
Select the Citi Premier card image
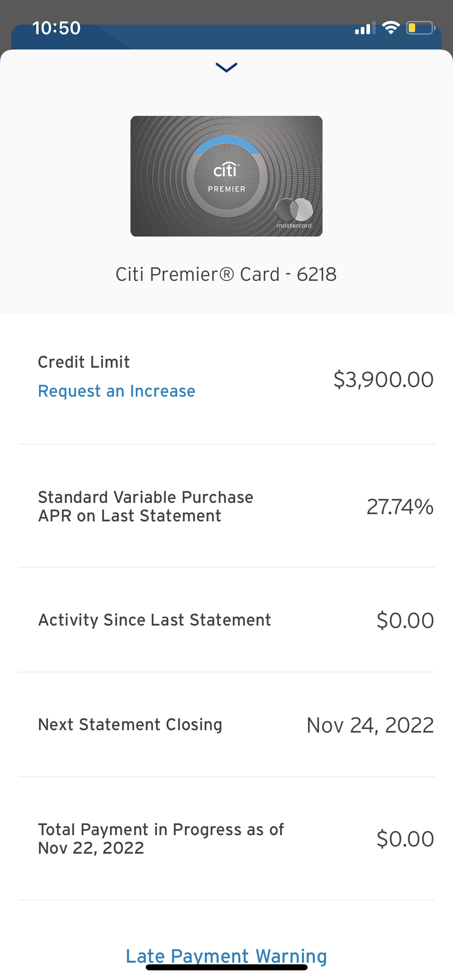coord(226,176)
